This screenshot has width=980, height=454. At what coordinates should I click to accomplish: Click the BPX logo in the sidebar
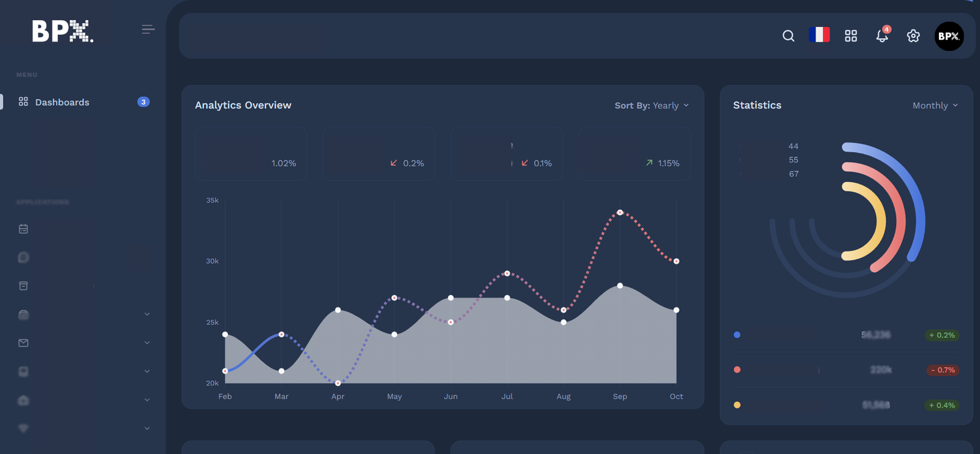click(62, 31)
